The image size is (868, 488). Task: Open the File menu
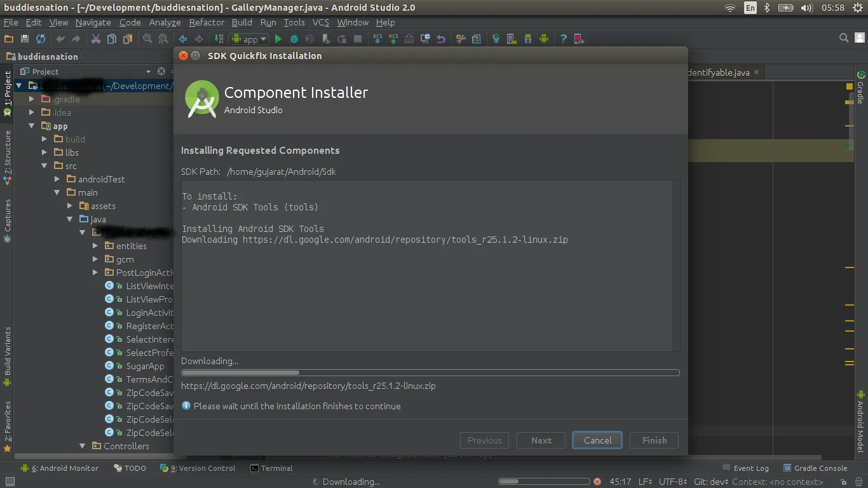[x=11, y=22]
